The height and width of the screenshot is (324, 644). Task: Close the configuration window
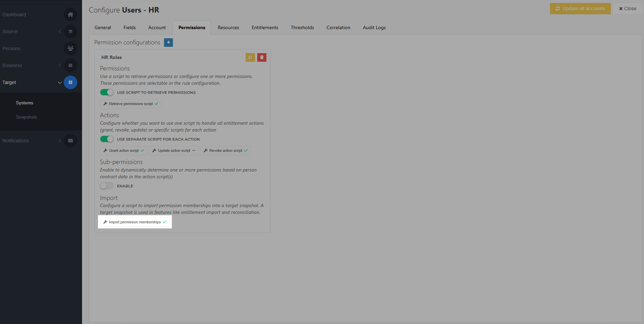(x=628, y=8)
